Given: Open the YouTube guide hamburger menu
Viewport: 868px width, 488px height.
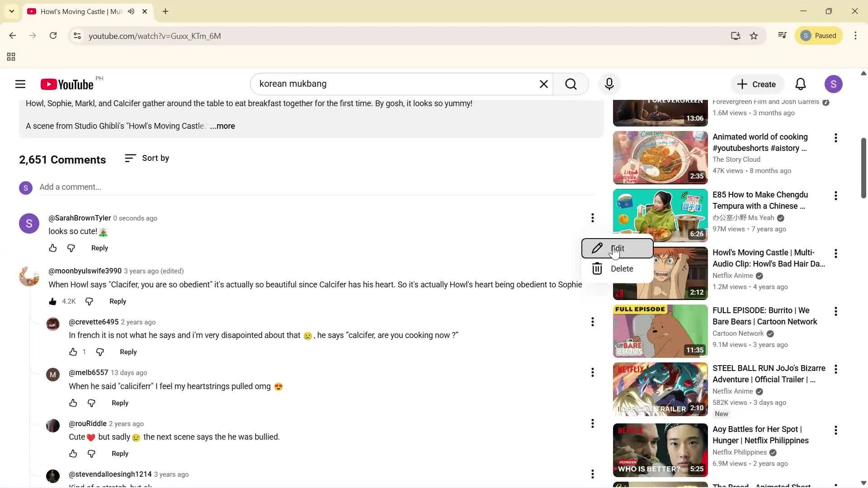Looking at the screenshot, I should click(x=20, y=84).
